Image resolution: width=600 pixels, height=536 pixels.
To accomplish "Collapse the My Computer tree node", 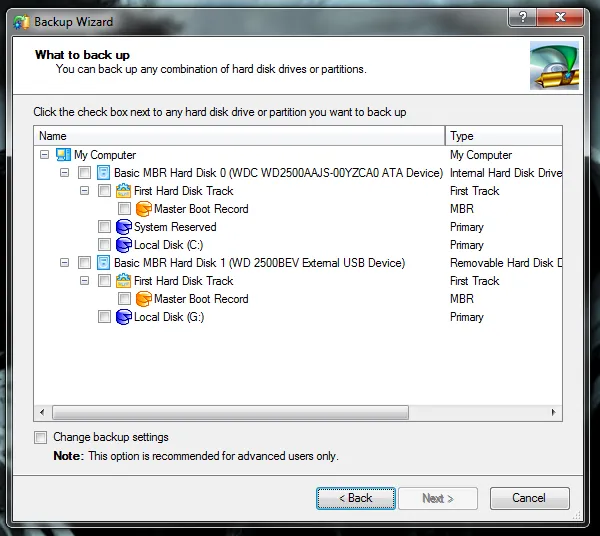I will [44, 155].
